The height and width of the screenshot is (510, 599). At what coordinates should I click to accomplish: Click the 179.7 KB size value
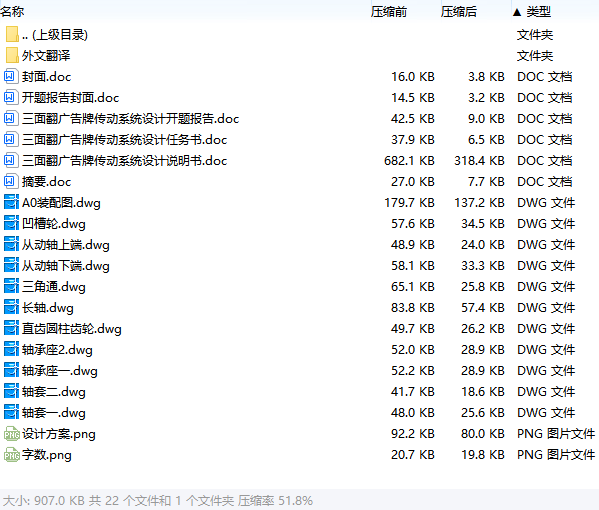coord(409,202)
